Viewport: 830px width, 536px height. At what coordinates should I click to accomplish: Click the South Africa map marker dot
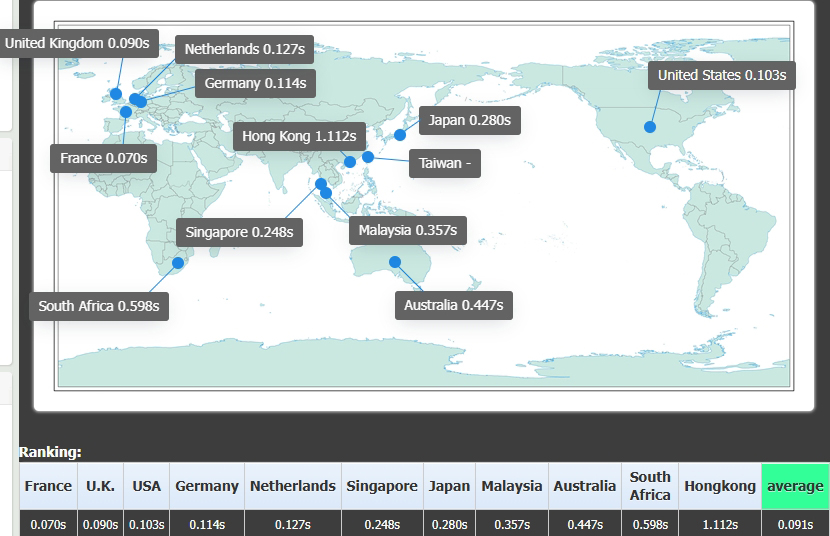[x=178, y=263]
